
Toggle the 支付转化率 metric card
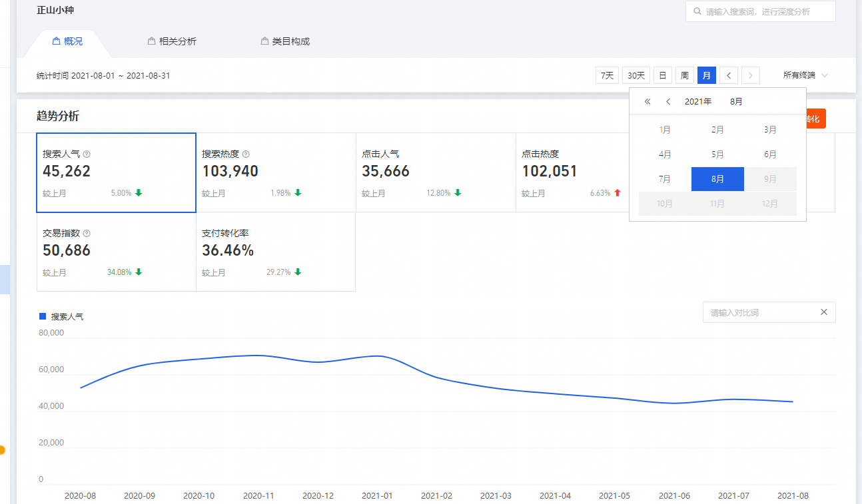tap(275, 252)
